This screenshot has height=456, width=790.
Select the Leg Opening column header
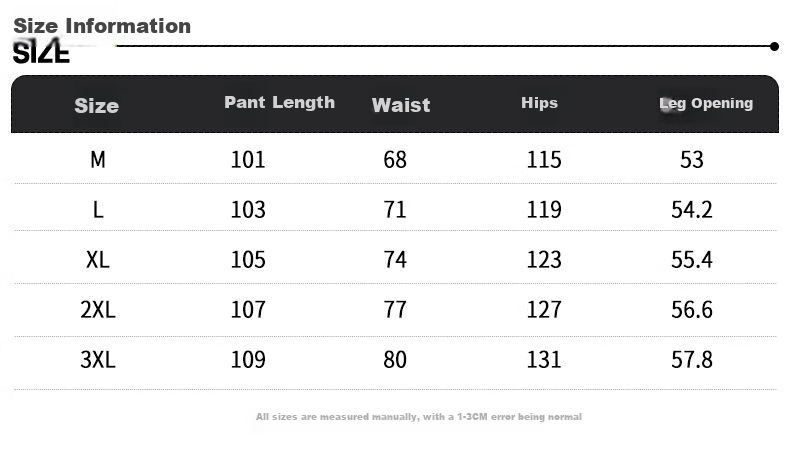[x=706, y=103]
